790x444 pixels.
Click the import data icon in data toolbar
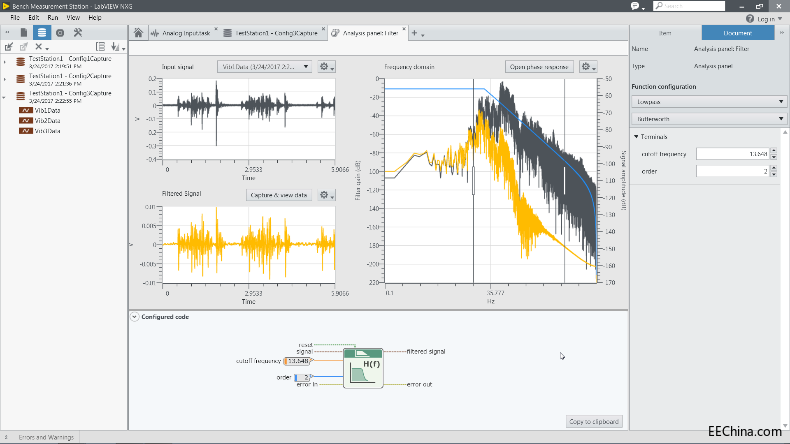pyautogui.click(x=9, y=47)
